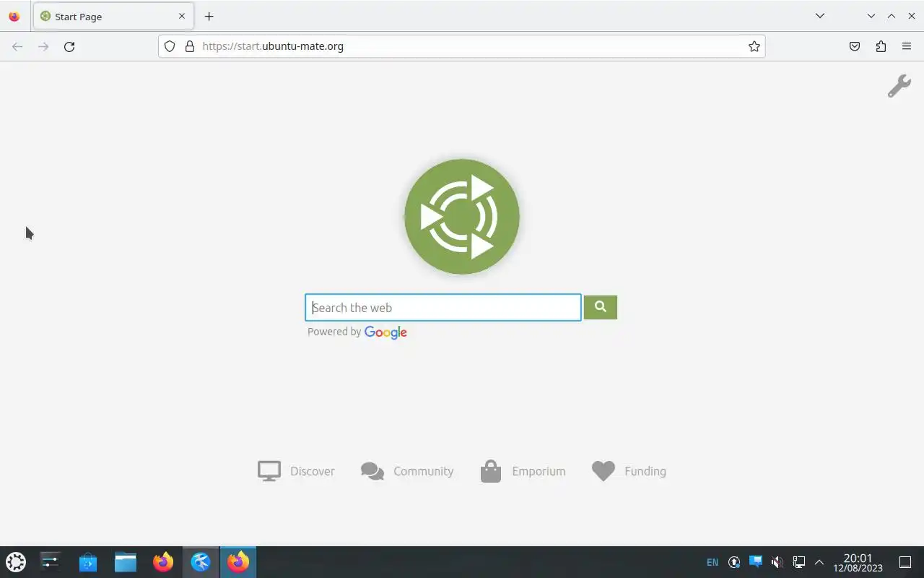This screenshot has height=578, width=924.
Task: Click the Ubuntu MATE logo
Action: 462,217
